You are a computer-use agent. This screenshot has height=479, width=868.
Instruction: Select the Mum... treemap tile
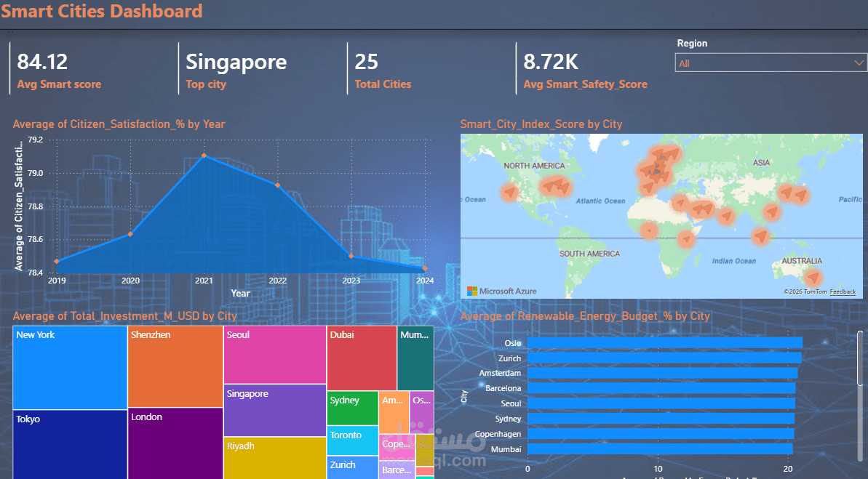pyautogui.click(x=415, y=358)
